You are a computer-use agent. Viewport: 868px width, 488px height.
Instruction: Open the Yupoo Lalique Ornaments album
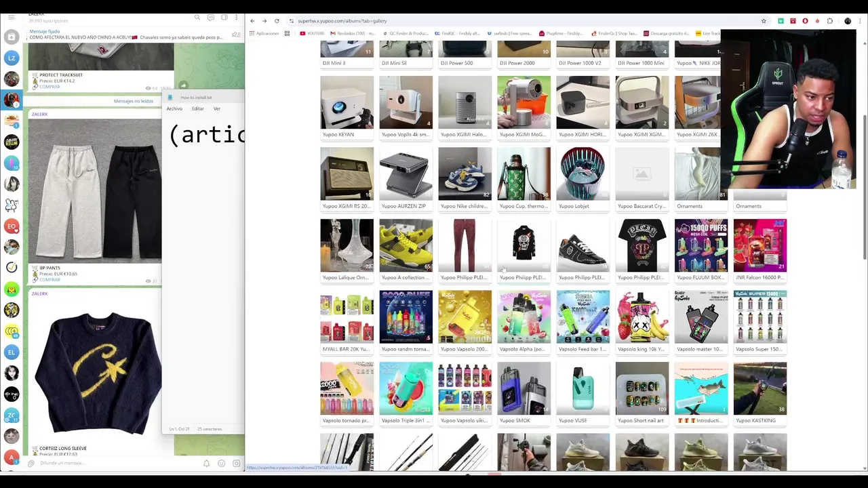pos(347,250)
